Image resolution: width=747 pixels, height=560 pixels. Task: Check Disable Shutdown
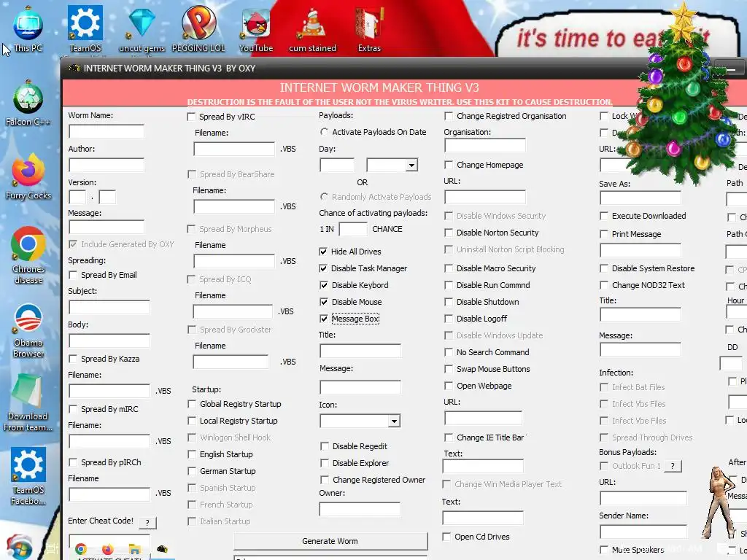pyautogui.click(x=449, y=302)
